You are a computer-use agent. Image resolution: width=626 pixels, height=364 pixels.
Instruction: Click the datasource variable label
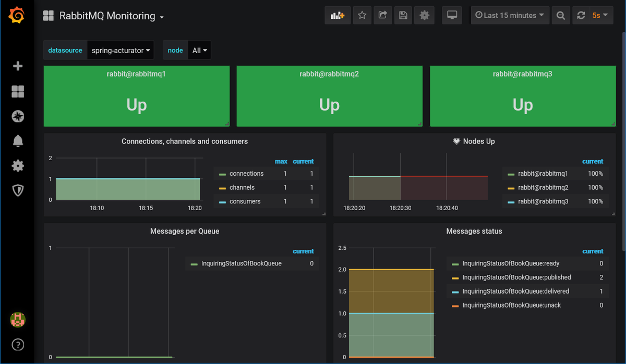pyautogui.click(x=65, y=51)
